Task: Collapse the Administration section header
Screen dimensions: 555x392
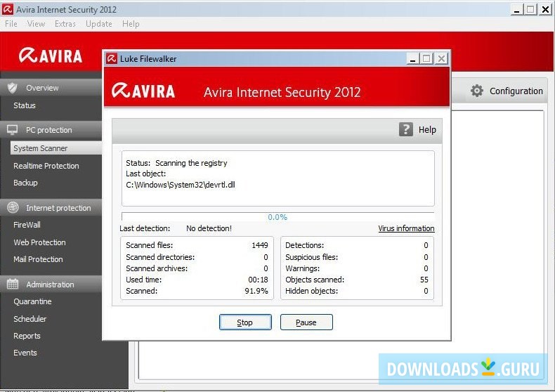Action: pos(51,285)
